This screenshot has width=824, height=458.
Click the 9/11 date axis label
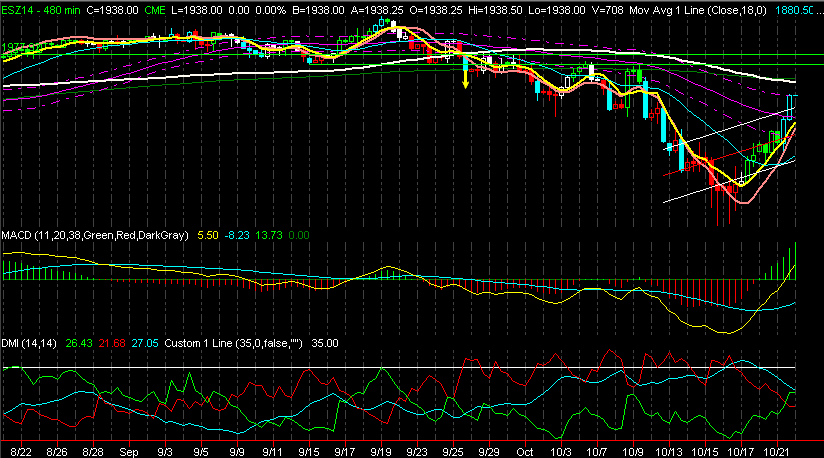[272, 452]
